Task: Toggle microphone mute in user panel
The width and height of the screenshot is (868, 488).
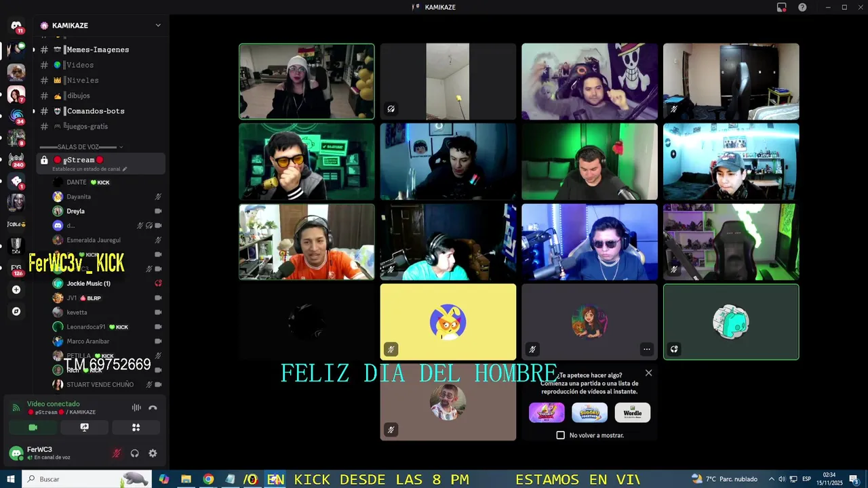Action: (117, 453)
